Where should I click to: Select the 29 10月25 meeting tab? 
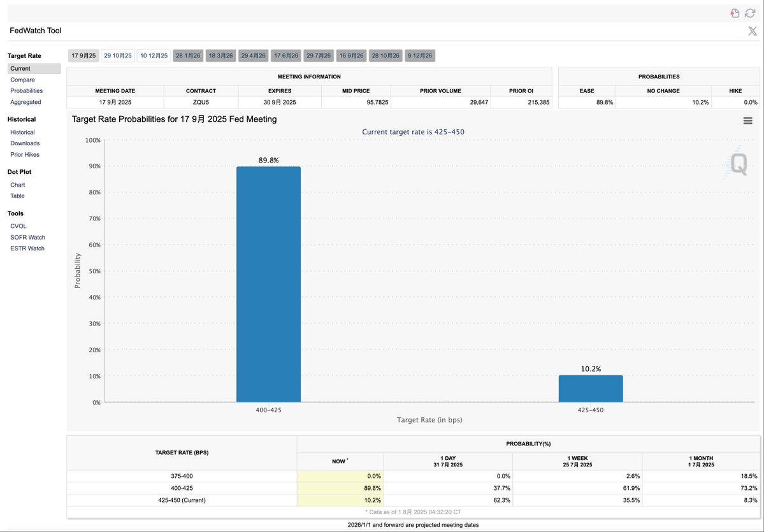tap(118, 55)
